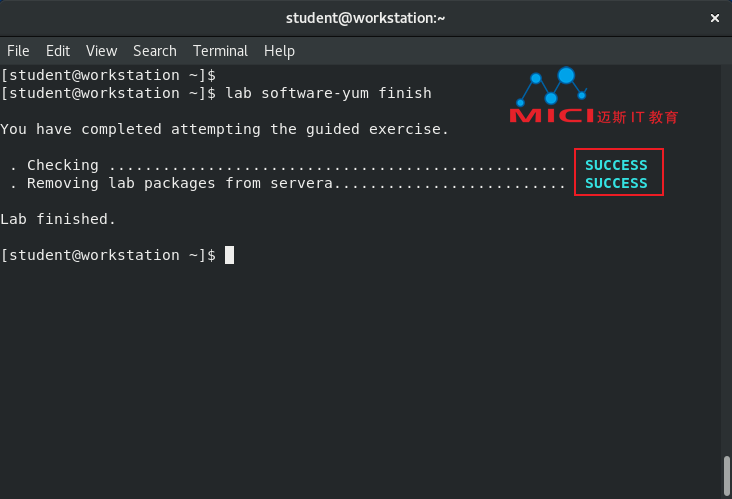Click the second SUCCESS status text
The height and width of the screenshot is (499, 732).
click(616, 183)
